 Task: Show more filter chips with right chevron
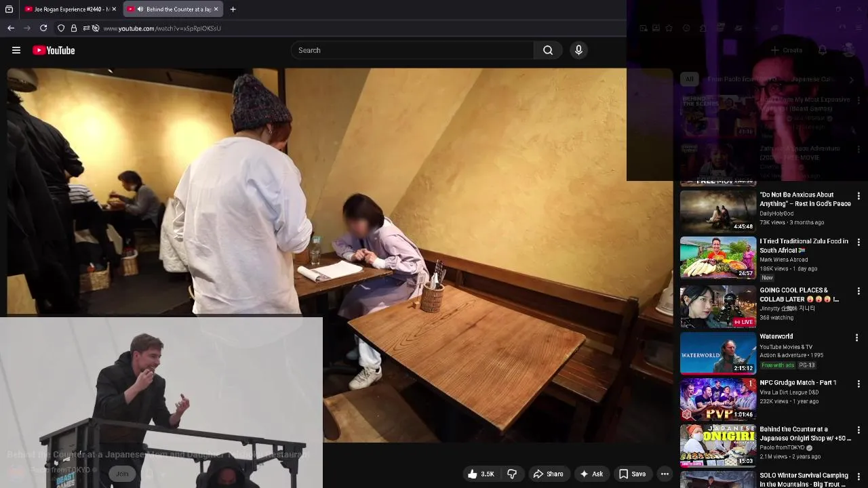coord(852,79)
